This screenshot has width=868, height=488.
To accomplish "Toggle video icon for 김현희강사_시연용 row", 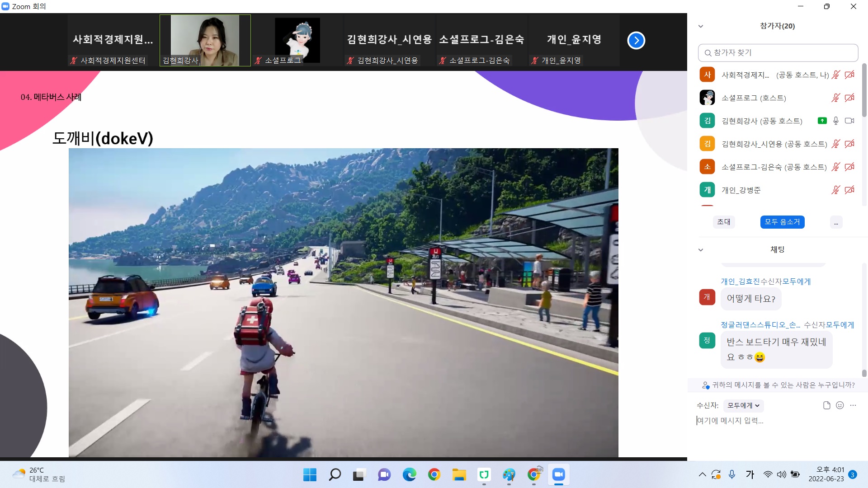I will (x=849, y=144).
